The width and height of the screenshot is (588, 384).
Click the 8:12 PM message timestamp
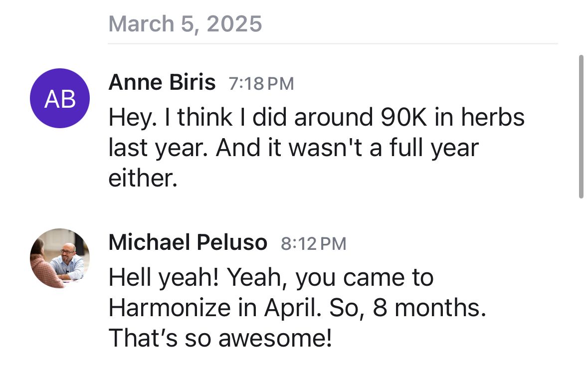[313, 244]
